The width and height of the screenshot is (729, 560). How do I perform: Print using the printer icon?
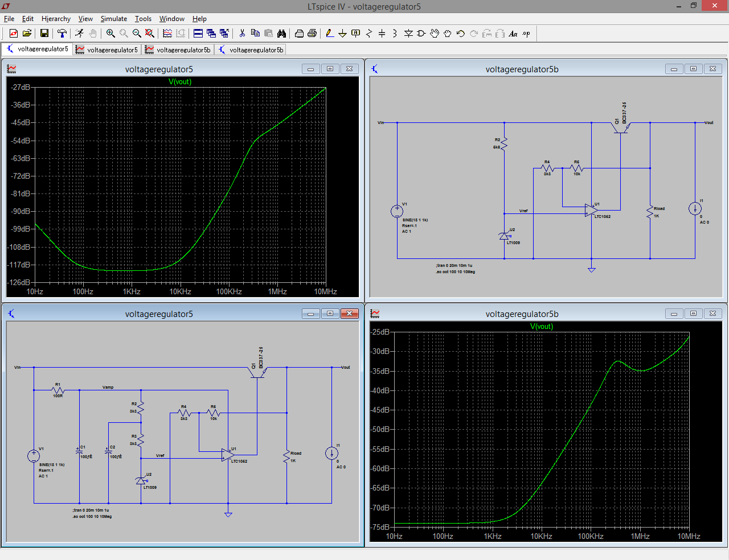point(312,34)
